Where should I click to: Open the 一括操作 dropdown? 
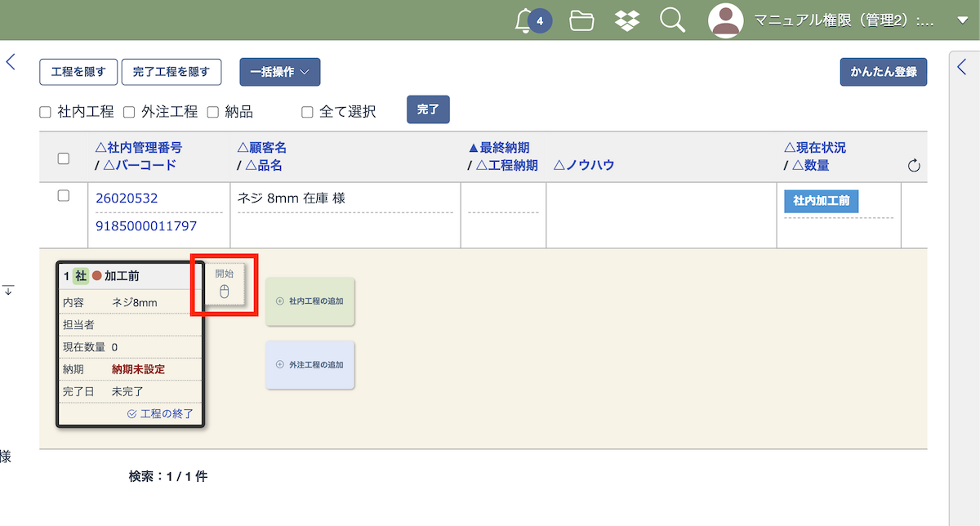coord(279,72)
